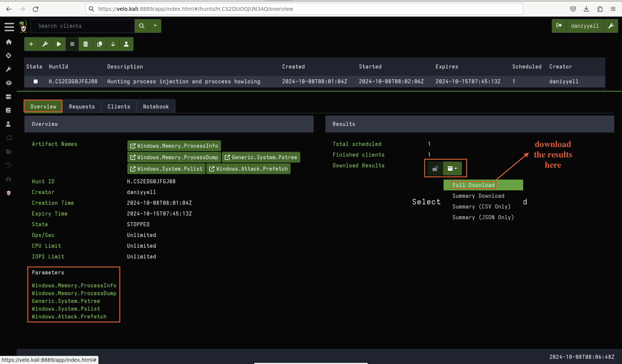
Task: Open Server Artifacts sidebar icon
Action: 9,97
